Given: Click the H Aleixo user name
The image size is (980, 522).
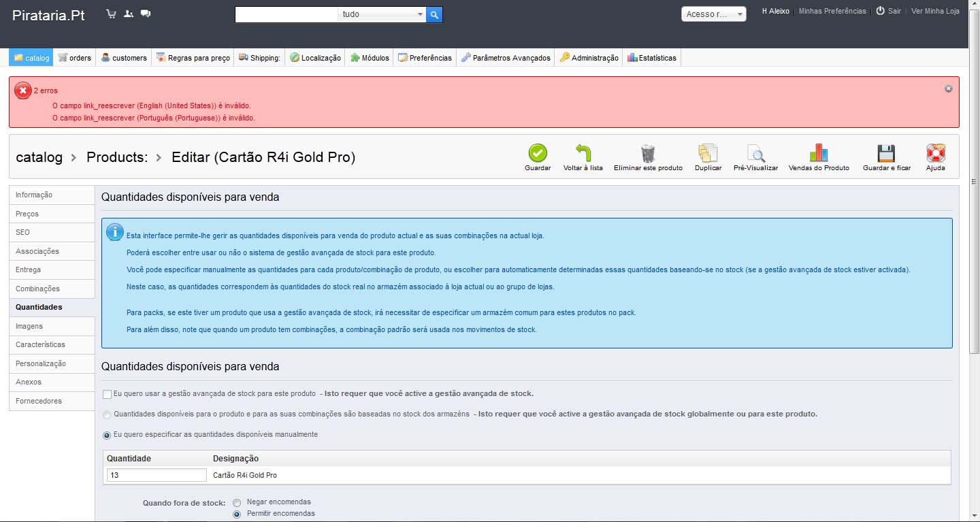Looking at the screenshot, I should point(776,11).
